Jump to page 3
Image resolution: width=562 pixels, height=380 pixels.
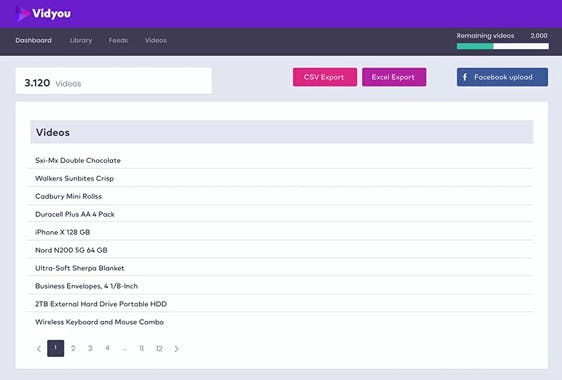pyautogui.click(x=90, y=348)
